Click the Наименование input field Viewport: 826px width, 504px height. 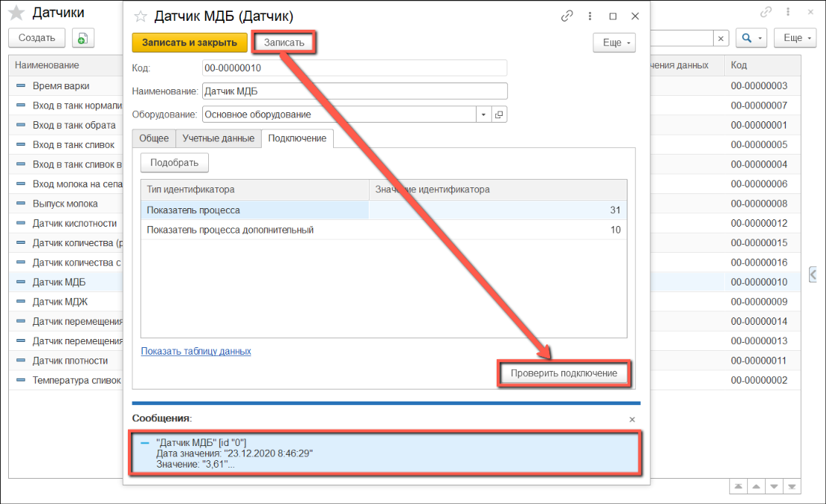(354, 91)
